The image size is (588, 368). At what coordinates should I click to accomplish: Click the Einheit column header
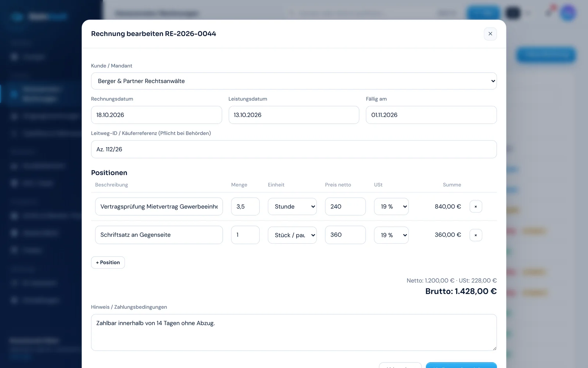tap(276, 185)
